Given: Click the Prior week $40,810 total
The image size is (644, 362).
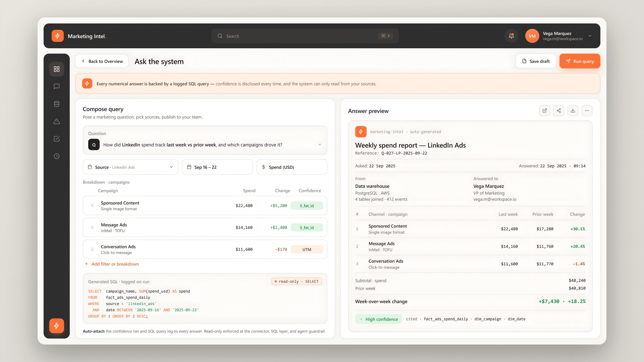Looking at the screenshot, I should coord(577,288).
